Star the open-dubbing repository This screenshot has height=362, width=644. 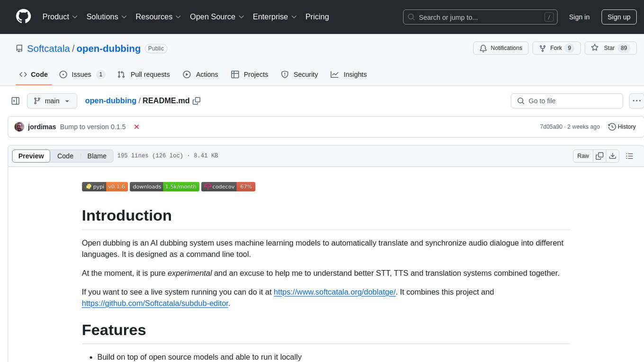point(610,48)
